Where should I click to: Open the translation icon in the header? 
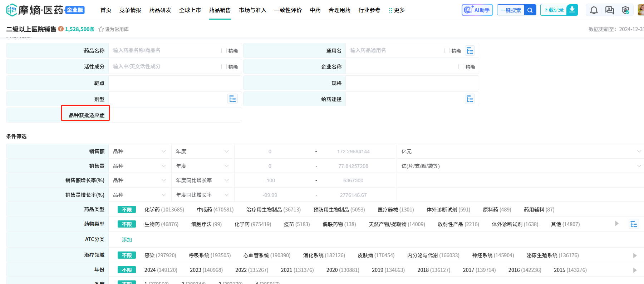pos(609,10)
